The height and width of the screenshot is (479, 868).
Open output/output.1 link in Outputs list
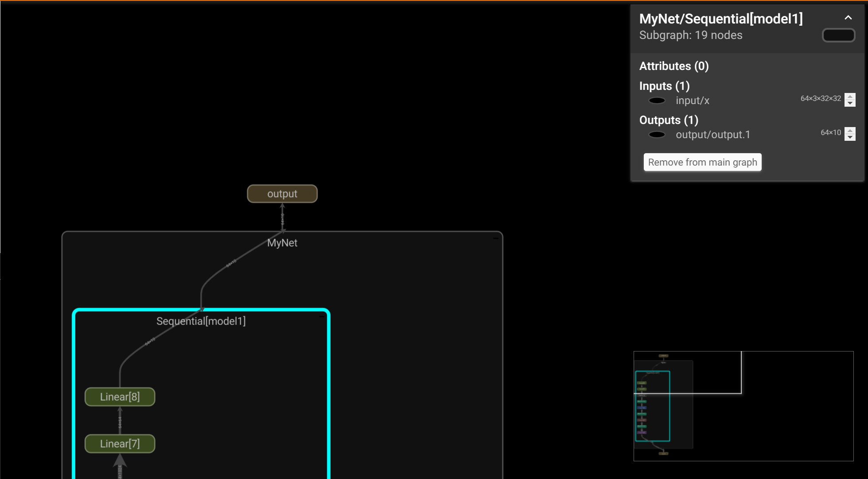712,135
